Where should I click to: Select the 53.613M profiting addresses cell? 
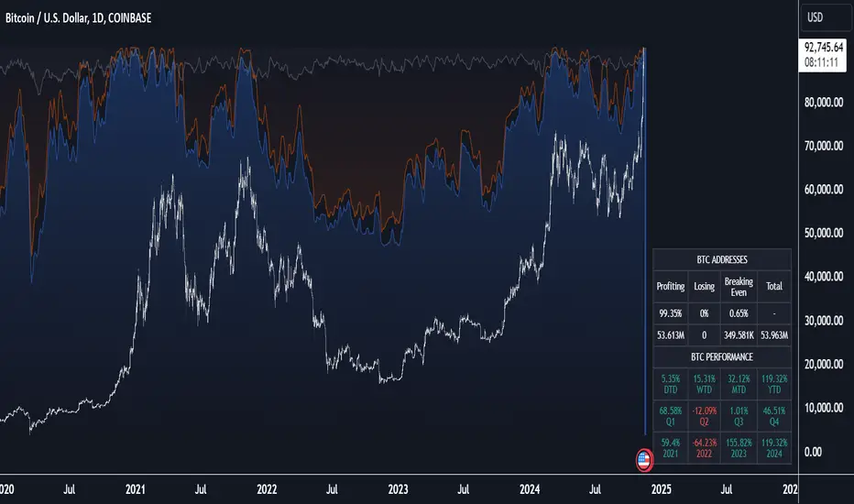click(x=671, y=335)
